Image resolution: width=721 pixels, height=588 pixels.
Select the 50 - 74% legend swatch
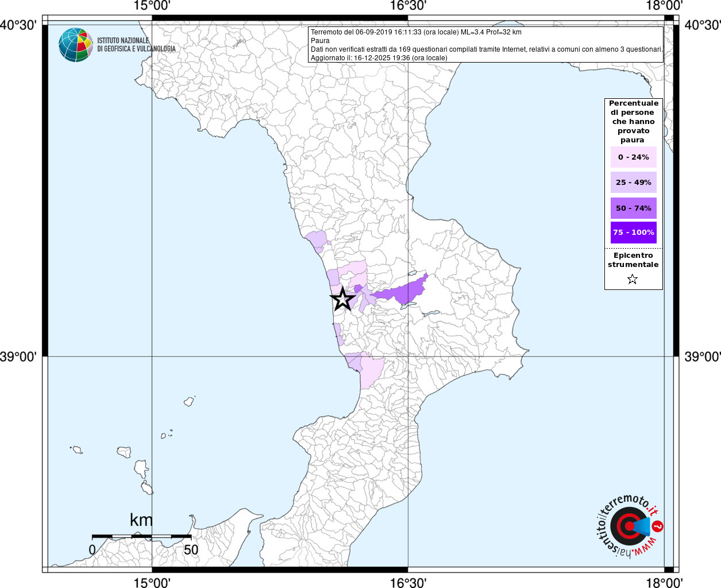coord(634,208)
